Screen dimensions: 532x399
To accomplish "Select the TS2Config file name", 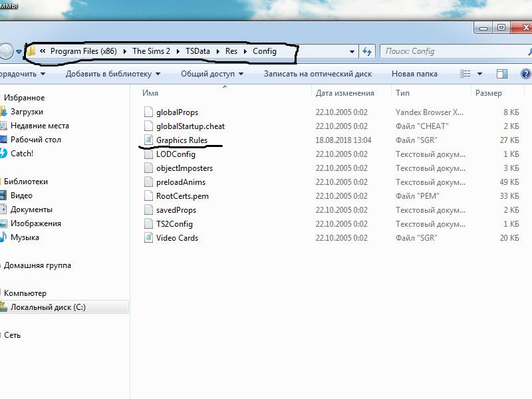I will [174, 224].
